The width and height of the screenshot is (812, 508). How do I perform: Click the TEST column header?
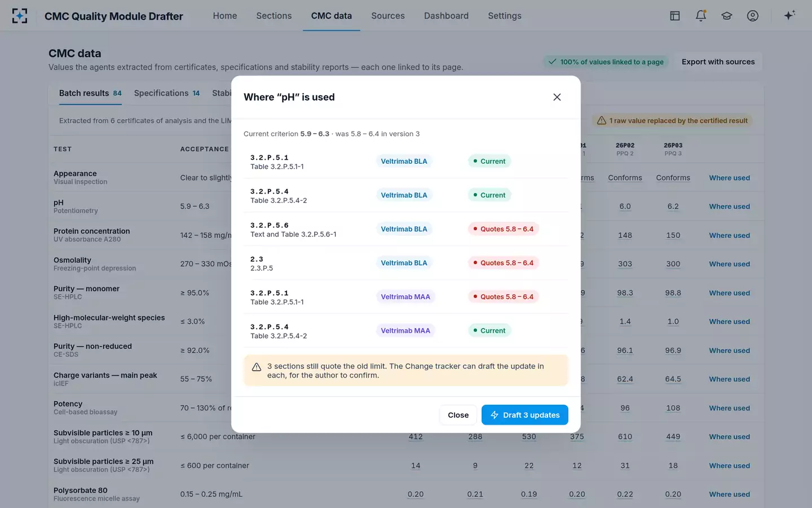63,149
